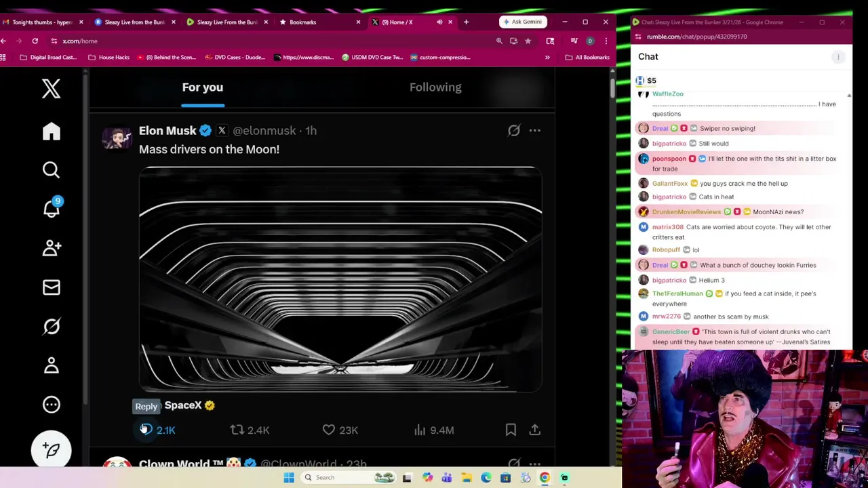The image size is (868, 488).
Task: Share the Mass drivers post
Action: click(x=535, y=430)
